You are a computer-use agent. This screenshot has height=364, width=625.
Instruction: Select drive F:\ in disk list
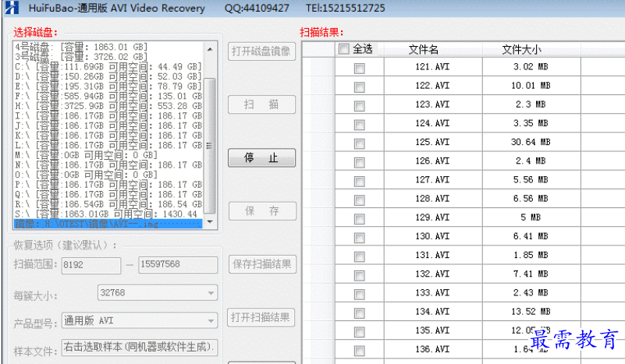(108, 96)
